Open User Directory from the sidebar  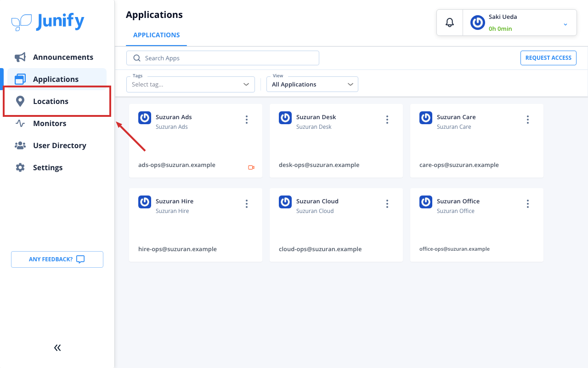pyautogui.click(x=57, y=145)
